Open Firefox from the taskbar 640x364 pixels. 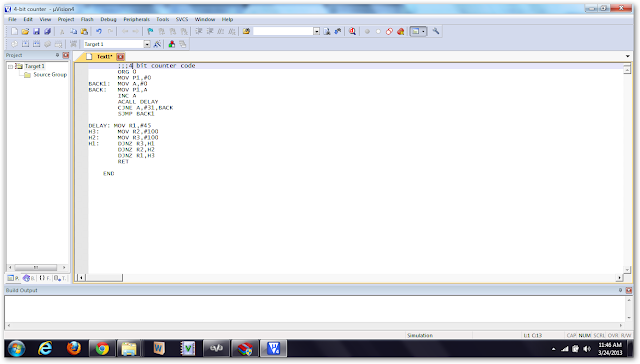point(74,348)
